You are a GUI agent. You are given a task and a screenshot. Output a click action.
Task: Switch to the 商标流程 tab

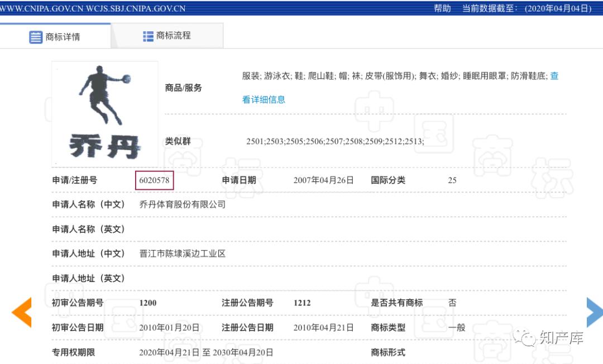click(x=174, y=35)
